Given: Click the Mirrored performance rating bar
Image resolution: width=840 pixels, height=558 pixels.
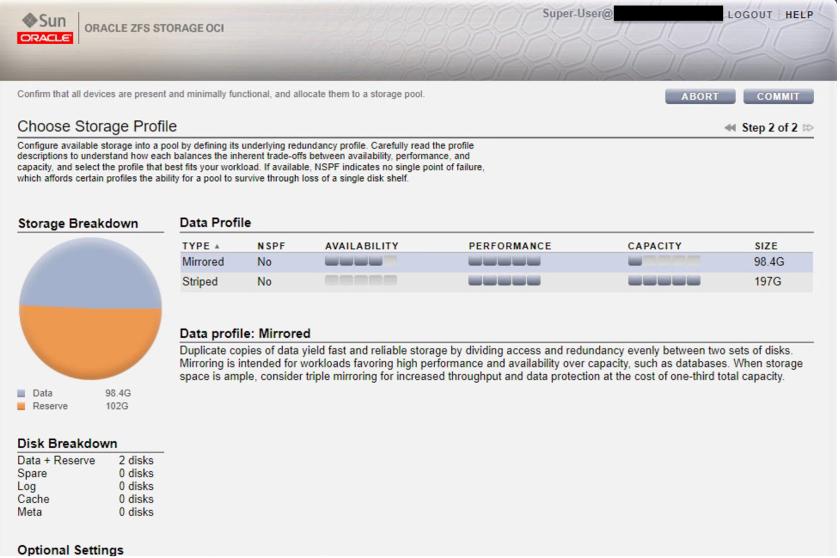Looking at the screenshot, I should (x=505, y=262).
